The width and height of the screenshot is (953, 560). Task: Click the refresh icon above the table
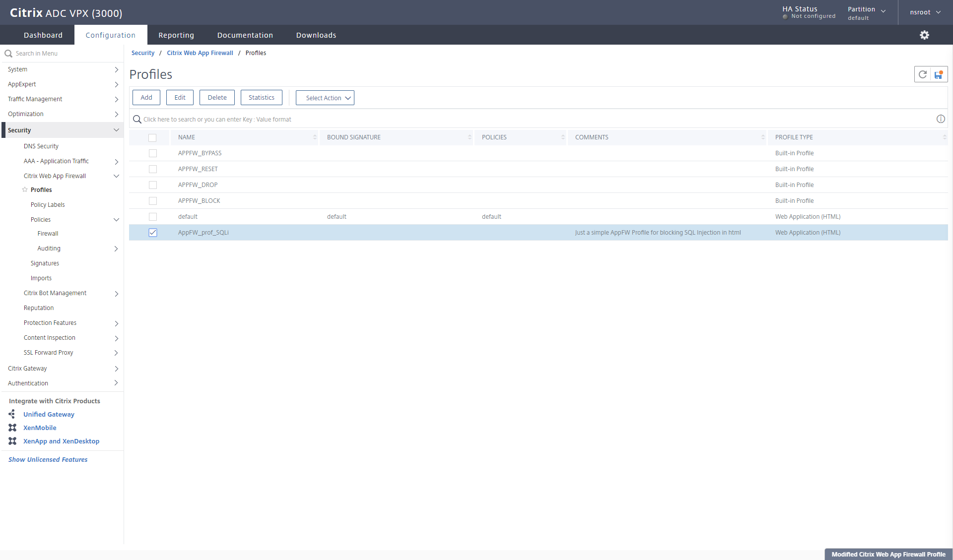[923, 74]
